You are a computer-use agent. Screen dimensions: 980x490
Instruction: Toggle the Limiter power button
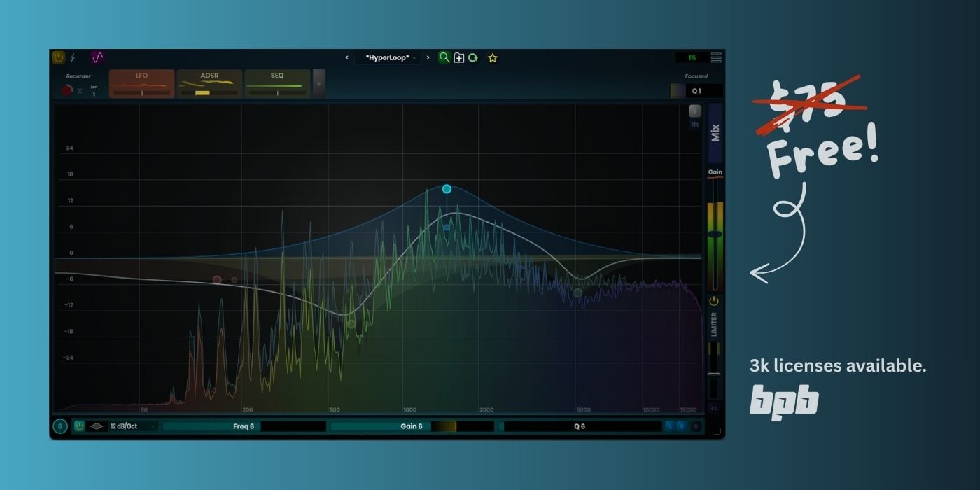coord(713,301)
